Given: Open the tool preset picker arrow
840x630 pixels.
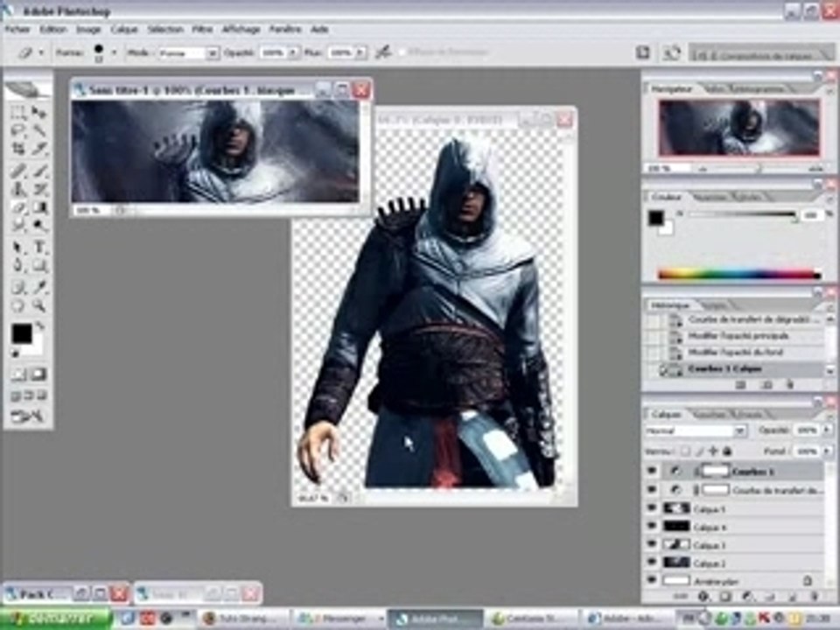Looking at the screenshot, I should click(41, 52).
